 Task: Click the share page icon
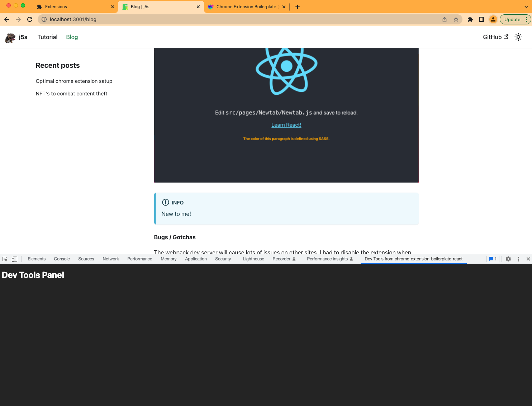445,19
